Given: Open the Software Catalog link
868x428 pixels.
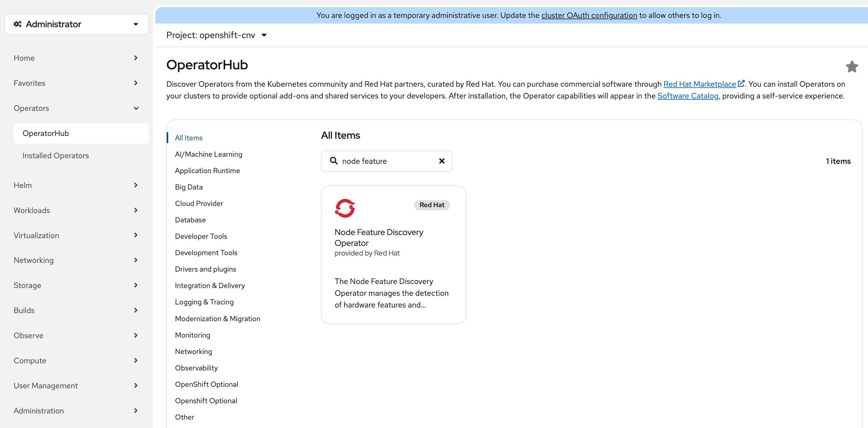Looking at the screenshot, I should point(687,96).
